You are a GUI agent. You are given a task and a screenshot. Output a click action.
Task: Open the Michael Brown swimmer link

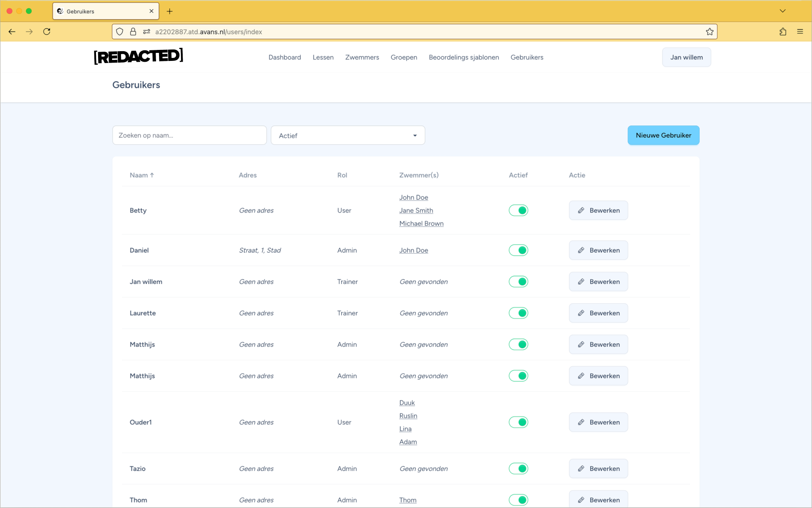point(421,223)
